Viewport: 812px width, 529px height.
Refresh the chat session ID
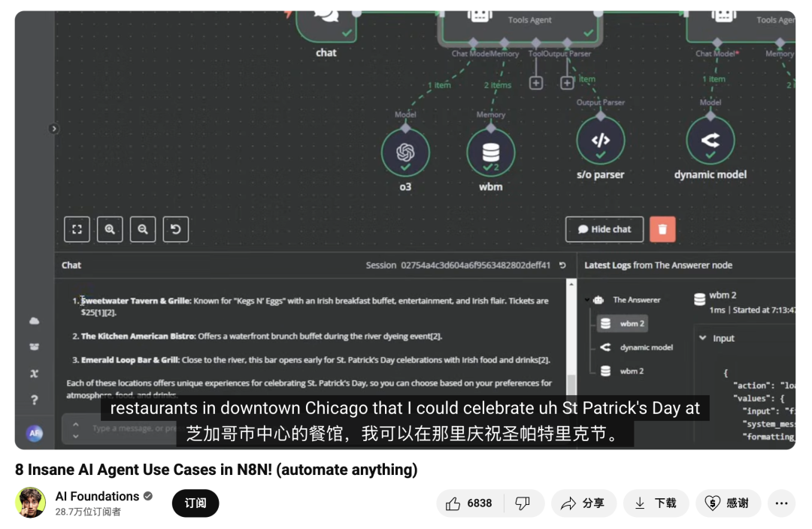coord(562,265)
